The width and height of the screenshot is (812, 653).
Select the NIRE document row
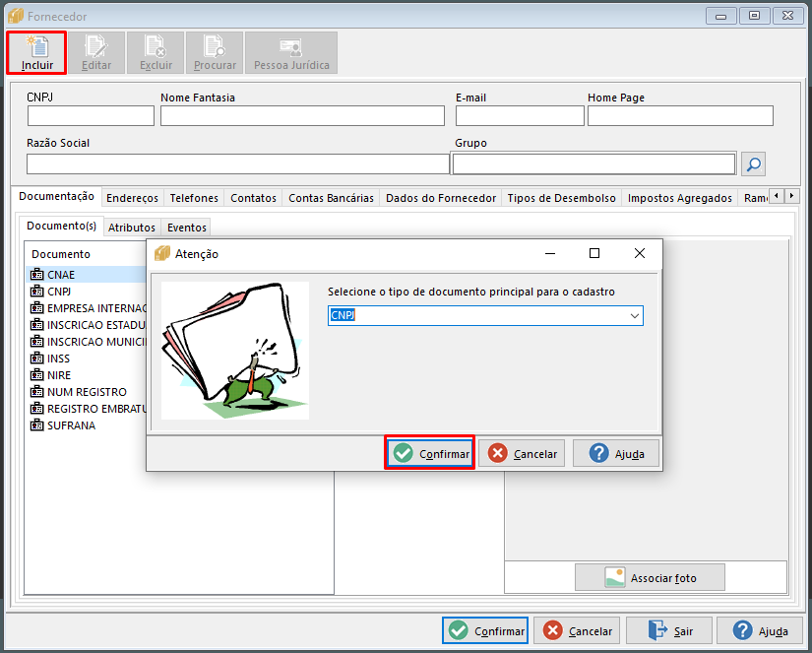point(87,375)
